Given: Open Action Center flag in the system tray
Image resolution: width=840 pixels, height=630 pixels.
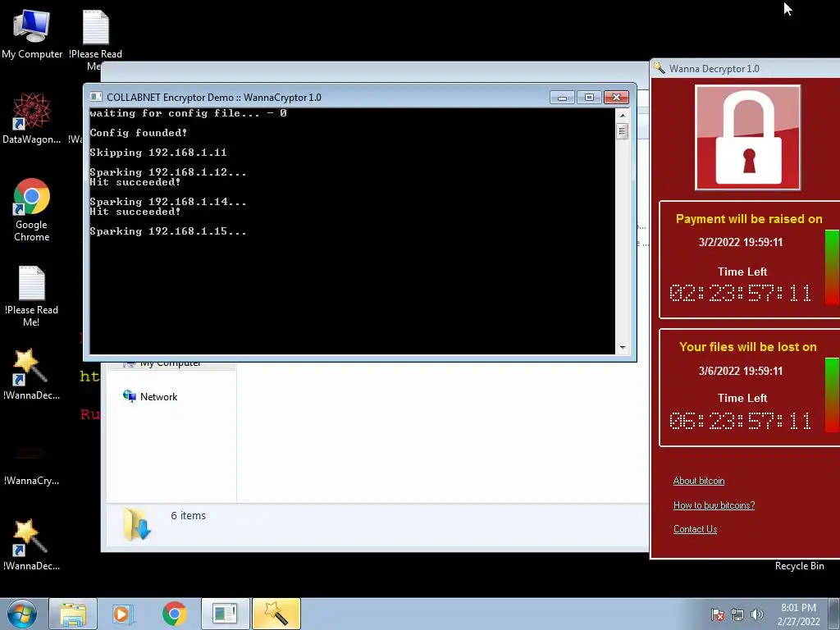Looking at the screenshot, I should pos(718,614).
